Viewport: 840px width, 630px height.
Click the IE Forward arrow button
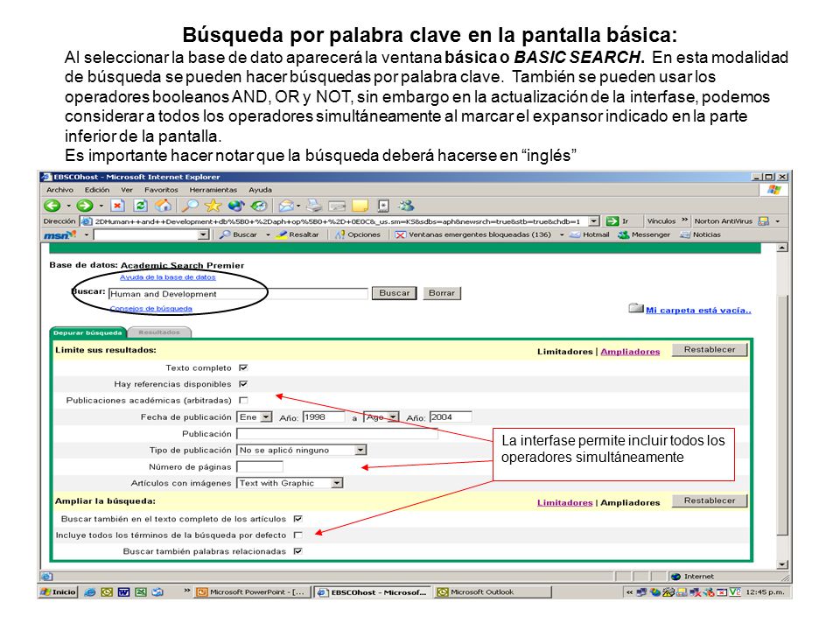84,206
